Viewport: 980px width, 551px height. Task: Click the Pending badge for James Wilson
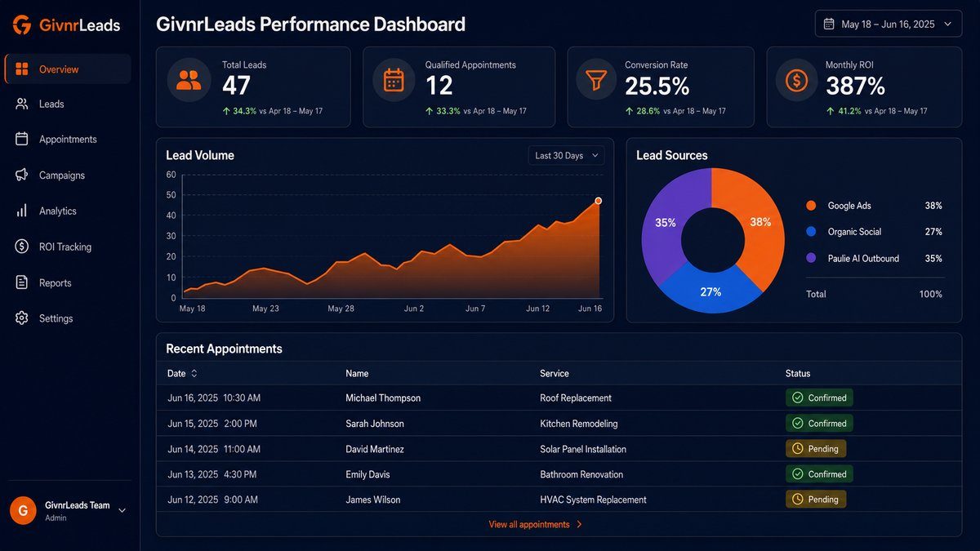816,499
